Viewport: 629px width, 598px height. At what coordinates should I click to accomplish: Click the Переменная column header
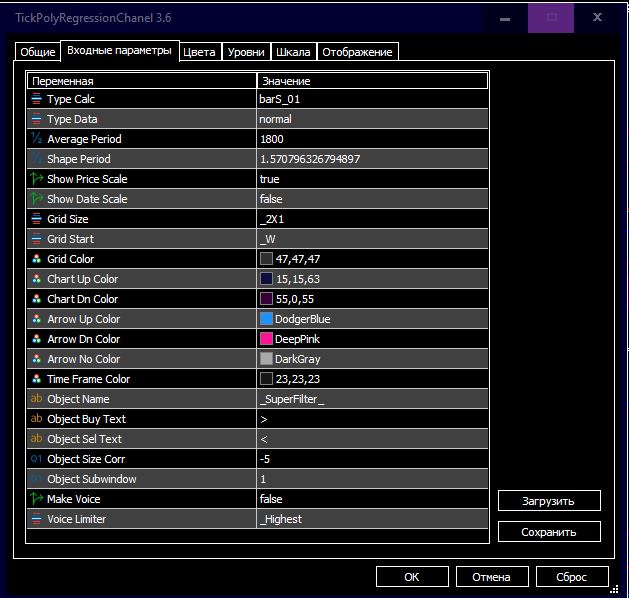click(x=142, y=81)
